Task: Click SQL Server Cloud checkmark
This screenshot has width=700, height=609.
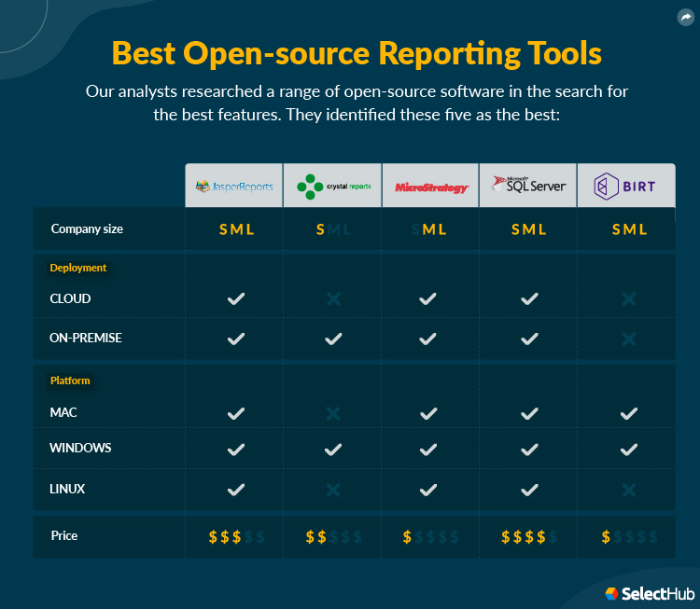Action: pyautogui.click(x=529, y=298)
